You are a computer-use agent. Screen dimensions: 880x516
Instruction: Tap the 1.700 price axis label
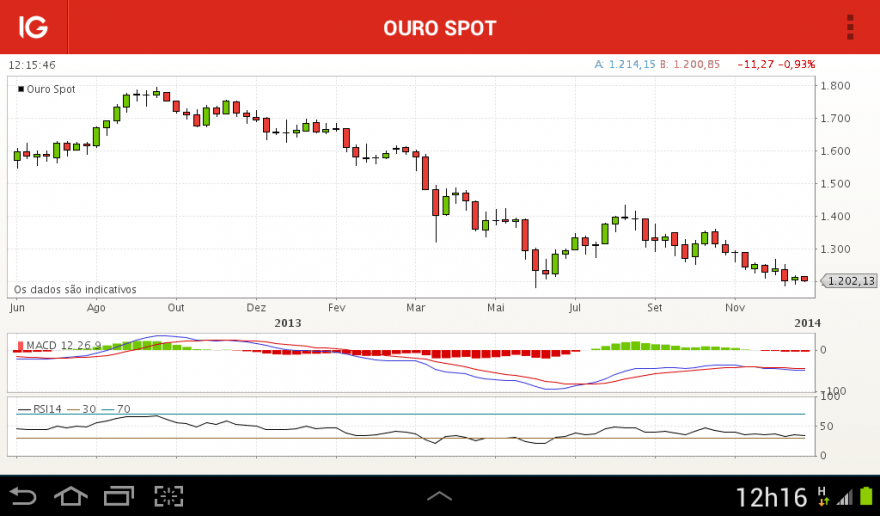tap(836, 118)
